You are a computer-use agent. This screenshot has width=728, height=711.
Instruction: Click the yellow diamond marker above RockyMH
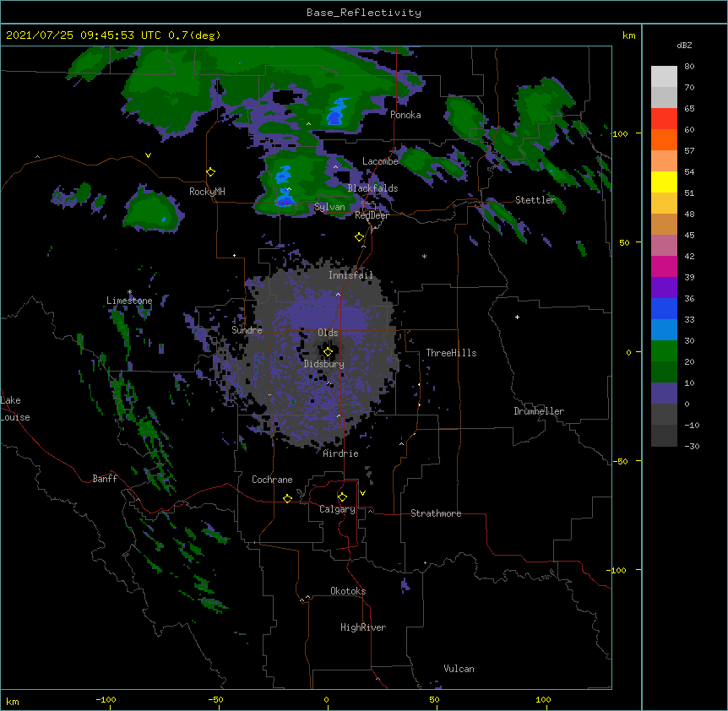(210, 172)
